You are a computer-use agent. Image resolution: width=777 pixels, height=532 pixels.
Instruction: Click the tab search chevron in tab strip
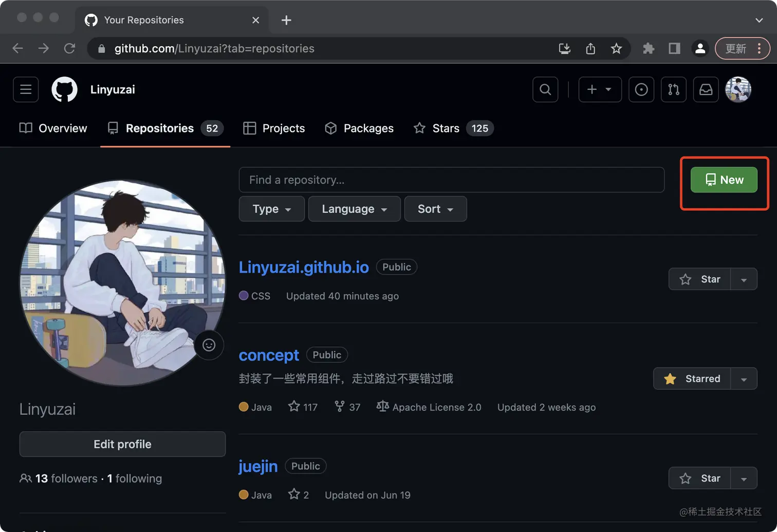click(x=759, y=20)
